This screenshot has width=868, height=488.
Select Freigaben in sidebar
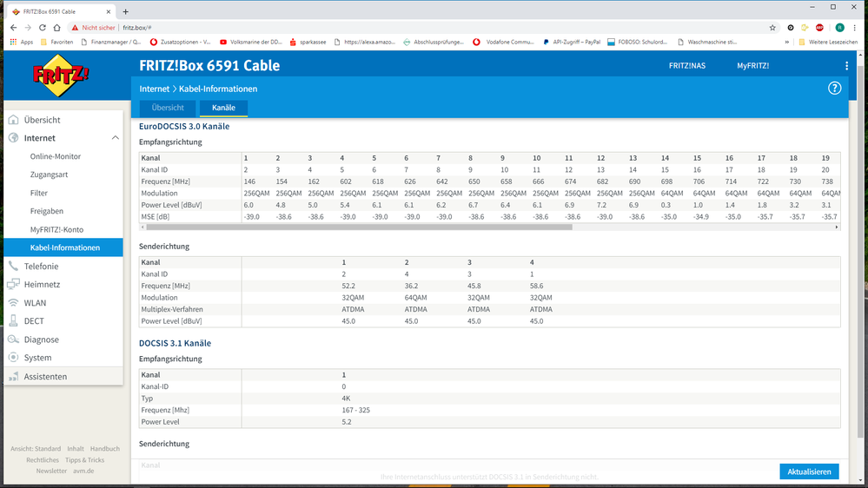47,211
